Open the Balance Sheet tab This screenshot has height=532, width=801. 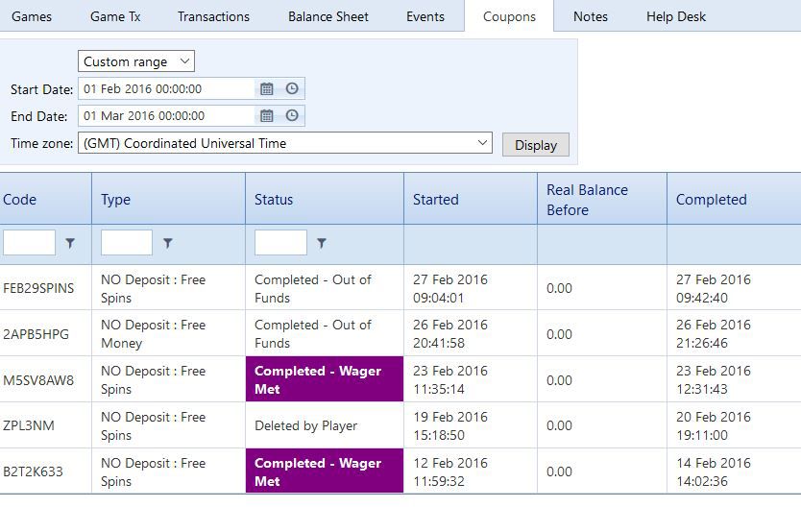coord(328,16)
